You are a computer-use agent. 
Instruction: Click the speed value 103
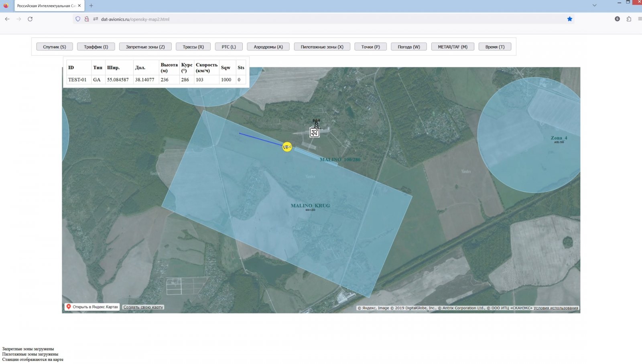(x=200, y=80)
